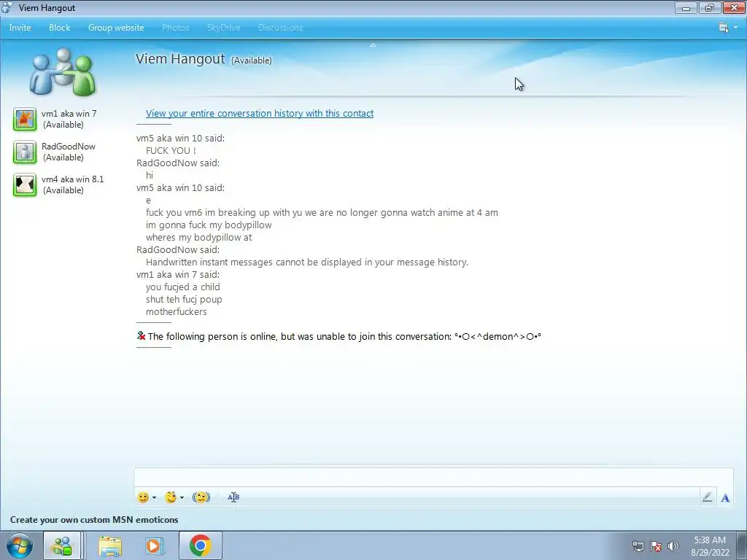
Task: Click the message 'wheres my bodypillow at'
Action: tap(198, 237)
